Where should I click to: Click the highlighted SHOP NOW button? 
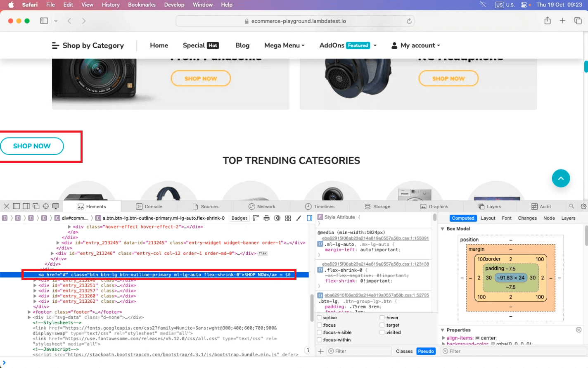(32, 146)
